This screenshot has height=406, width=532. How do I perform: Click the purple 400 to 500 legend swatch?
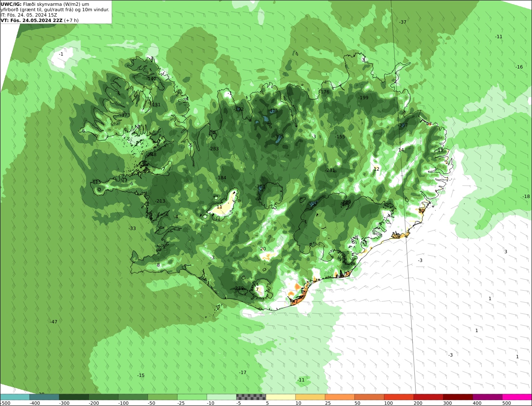[487, 397]
